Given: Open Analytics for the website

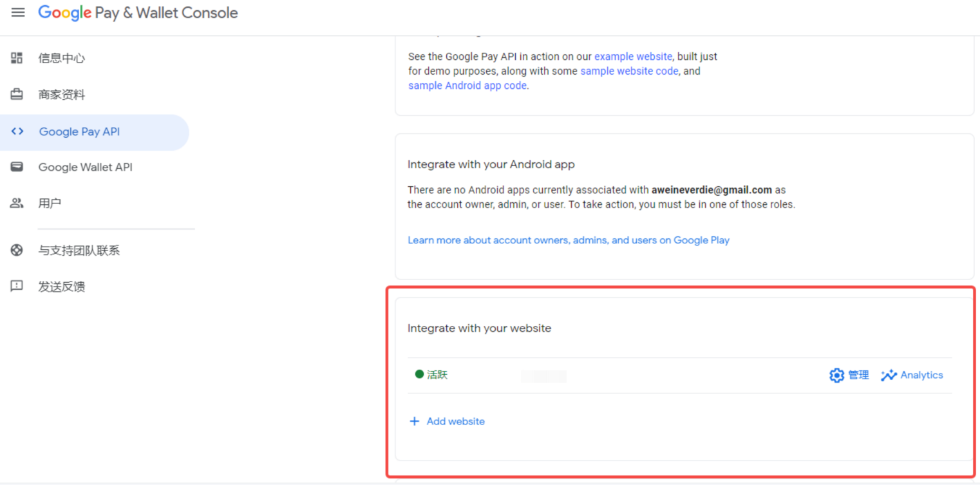Looking at the screenshot, I should [921, 375].
